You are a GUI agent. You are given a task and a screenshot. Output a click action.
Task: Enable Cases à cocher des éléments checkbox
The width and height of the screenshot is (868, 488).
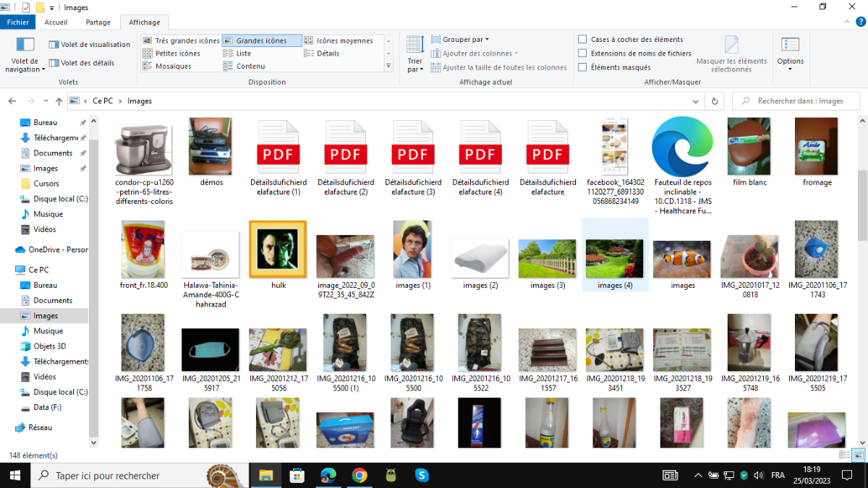pyautogui.click(x=582, y=39)
